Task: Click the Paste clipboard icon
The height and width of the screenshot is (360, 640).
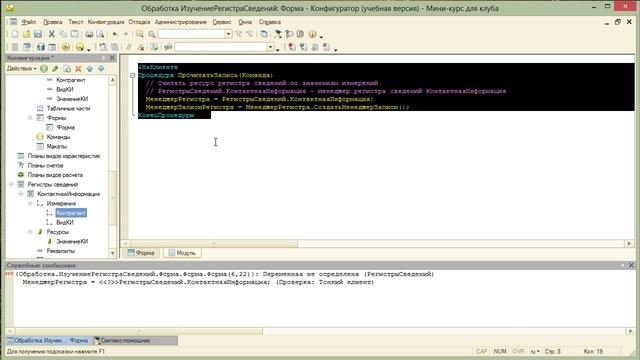Action: tap(74, 35)
